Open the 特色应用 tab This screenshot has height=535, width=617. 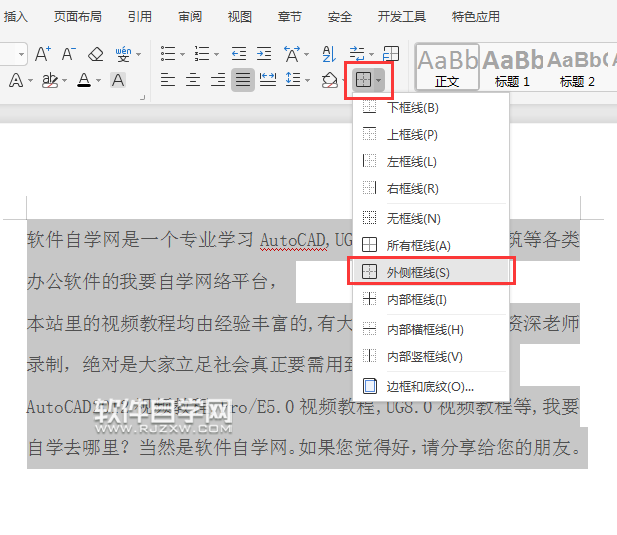point(476,17)
